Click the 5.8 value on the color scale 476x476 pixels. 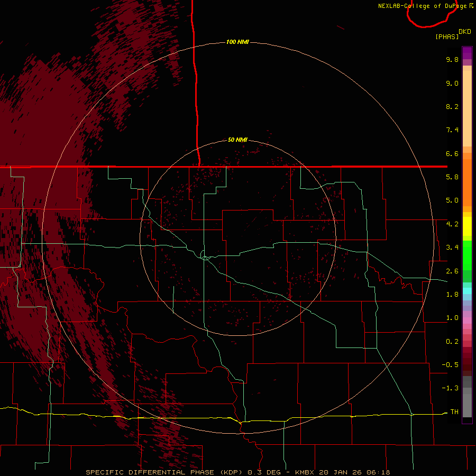pos(452,177)
